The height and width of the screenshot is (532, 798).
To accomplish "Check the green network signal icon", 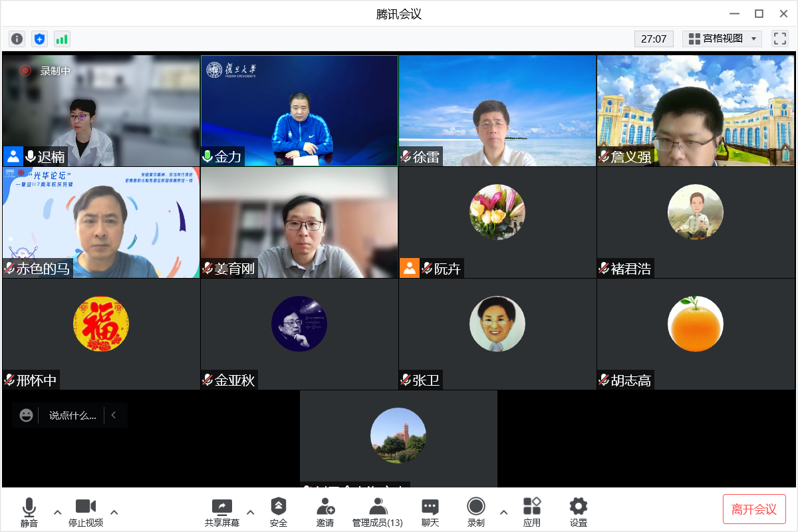I will (62, 39).
